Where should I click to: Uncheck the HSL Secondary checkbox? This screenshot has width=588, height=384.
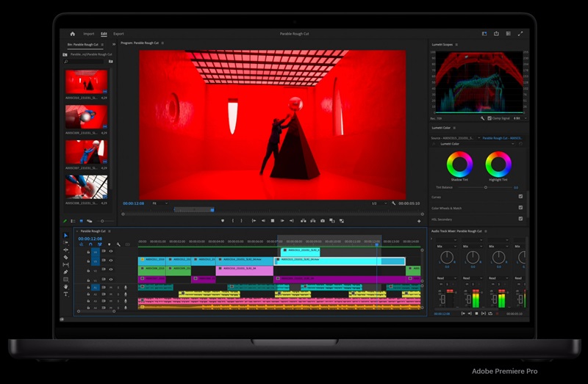tap(520, 219)
